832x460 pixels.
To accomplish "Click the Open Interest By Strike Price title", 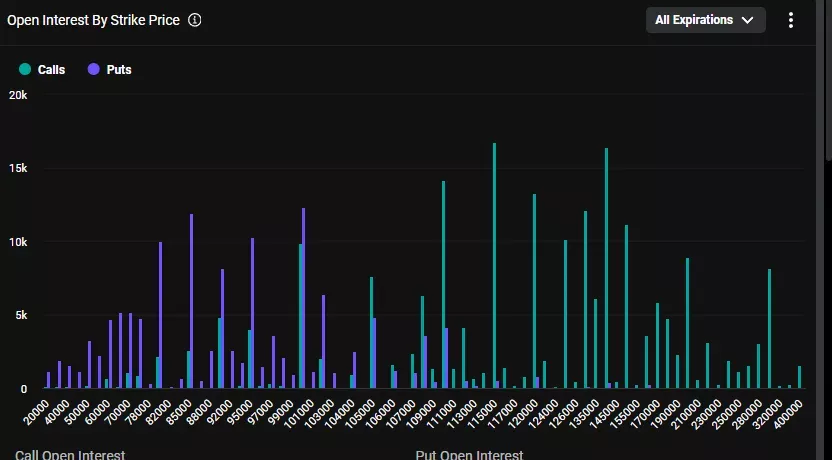I will click(94, 20).
